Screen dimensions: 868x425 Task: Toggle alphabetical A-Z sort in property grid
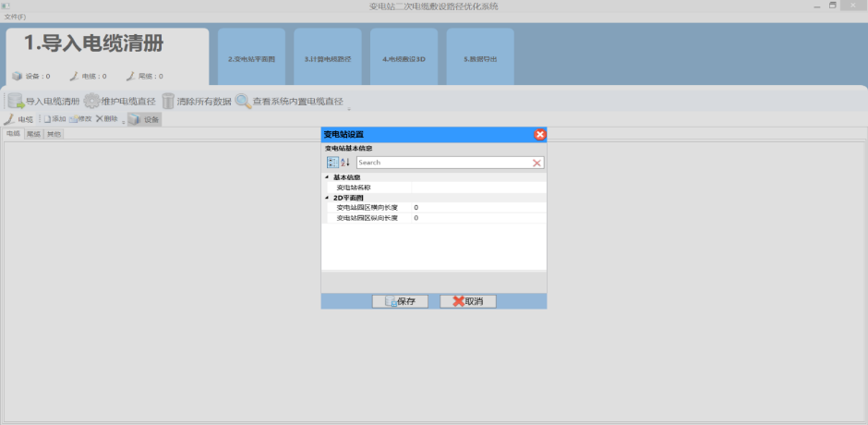345,163
